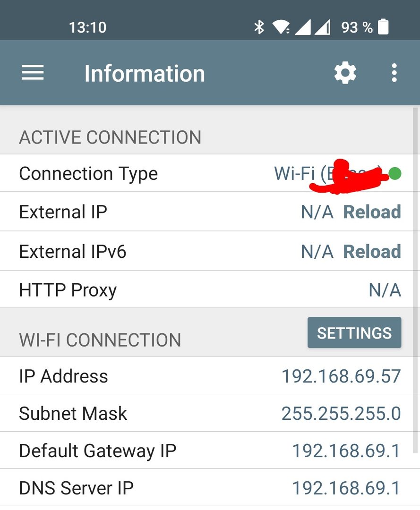420x510 pixels.
Task: Reload the External IP value
Action: [372, 212]
